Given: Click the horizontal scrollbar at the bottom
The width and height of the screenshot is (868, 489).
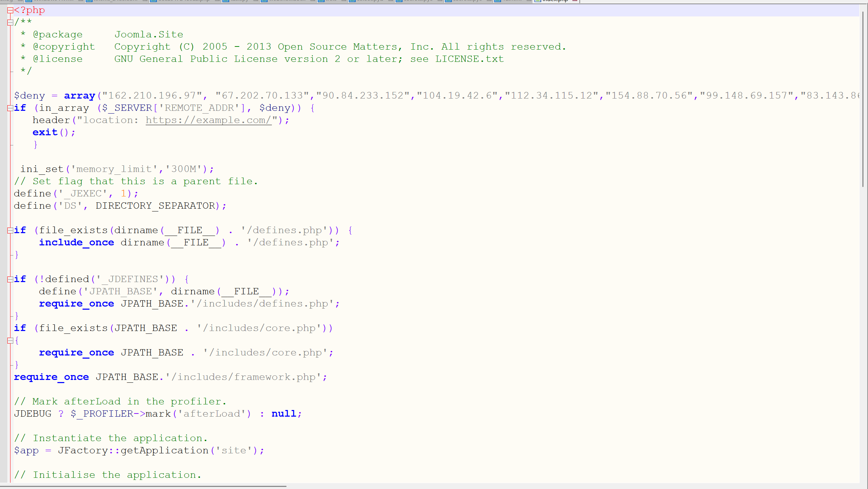Looking at the screenshot, I should (143, 486).
